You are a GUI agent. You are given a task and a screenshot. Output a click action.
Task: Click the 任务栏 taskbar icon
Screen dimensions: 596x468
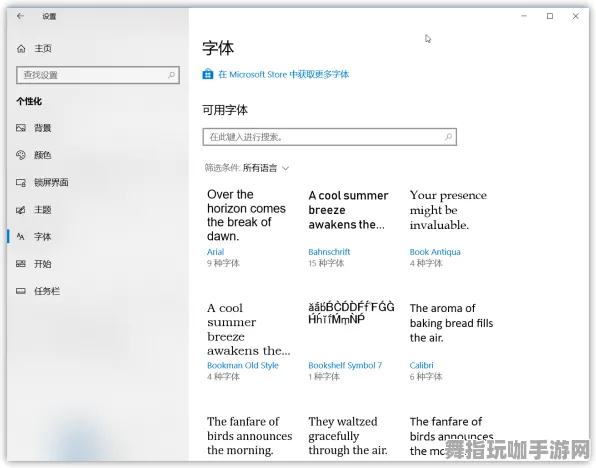pyautogui.click(x=21, y=291)
